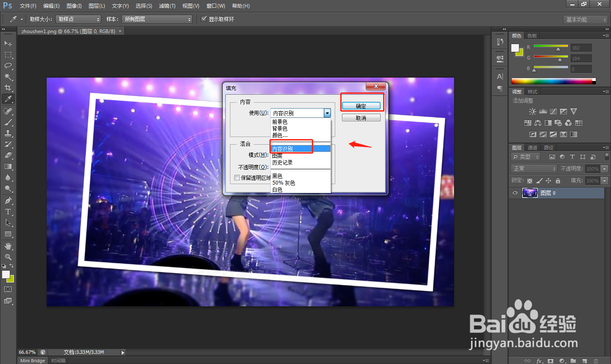The width and height of the screenshot is (611, 364).
Task: Choose 50% Gray from the Use list
Action: point(300,183)
